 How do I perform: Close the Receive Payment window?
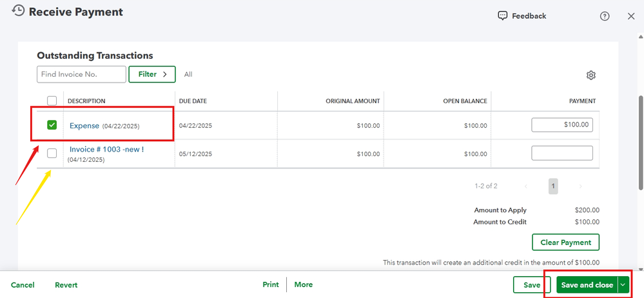[631, 16]
